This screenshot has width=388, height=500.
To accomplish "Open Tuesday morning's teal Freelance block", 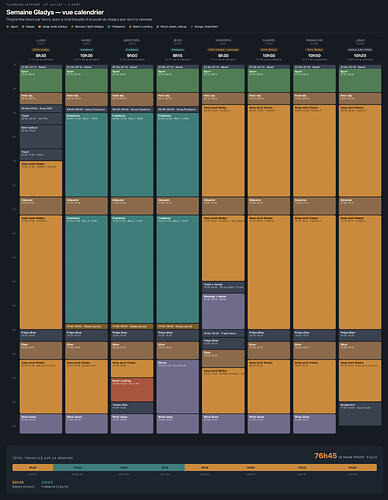I will coord(86,154).
